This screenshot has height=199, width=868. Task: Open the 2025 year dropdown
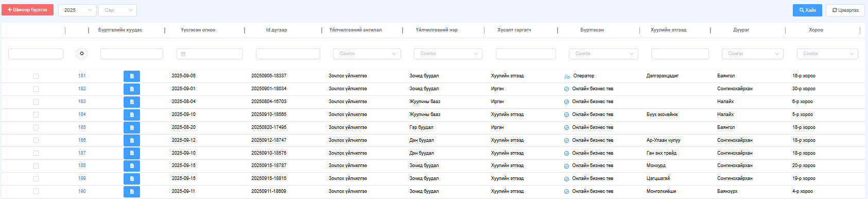click(77, 10)
